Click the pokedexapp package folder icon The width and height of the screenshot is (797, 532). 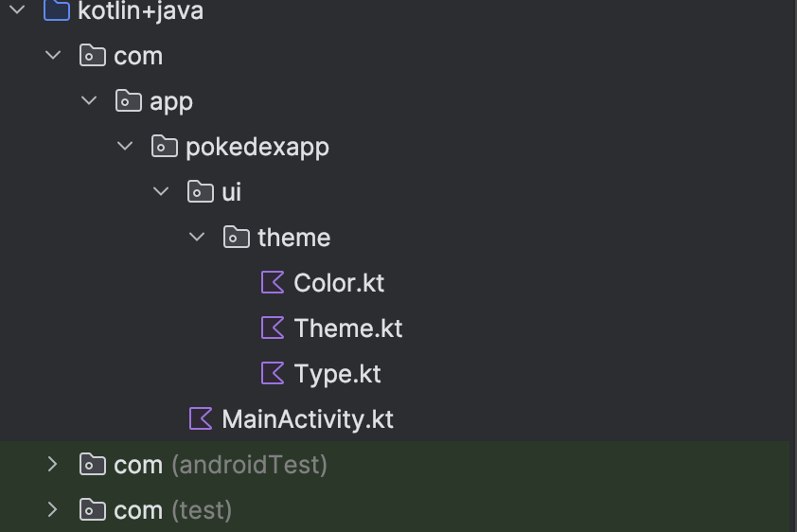(x=164, y=146)
